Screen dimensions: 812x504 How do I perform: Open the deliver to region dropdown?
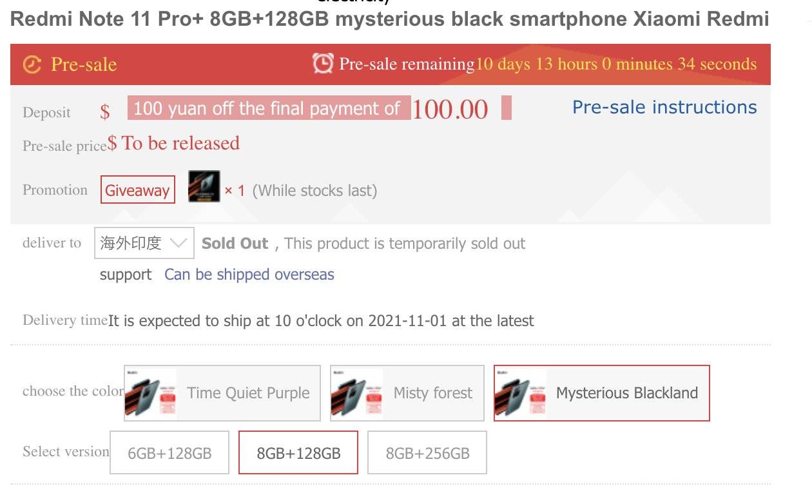(x=144, y=243)
